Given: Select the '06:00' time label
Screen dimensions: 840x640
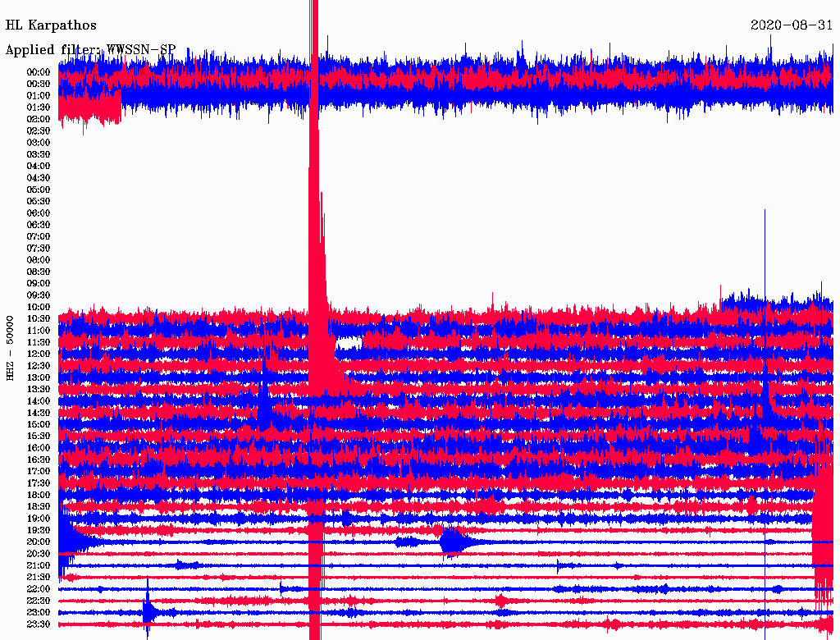Looking at the screenshot, I should pos(39,213).
